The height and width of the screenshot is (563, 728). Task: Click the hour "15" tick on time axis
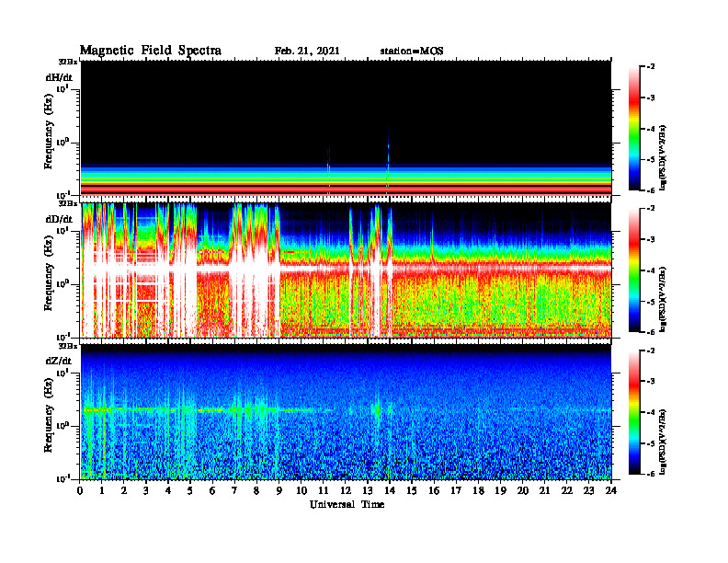pos(412,491)
